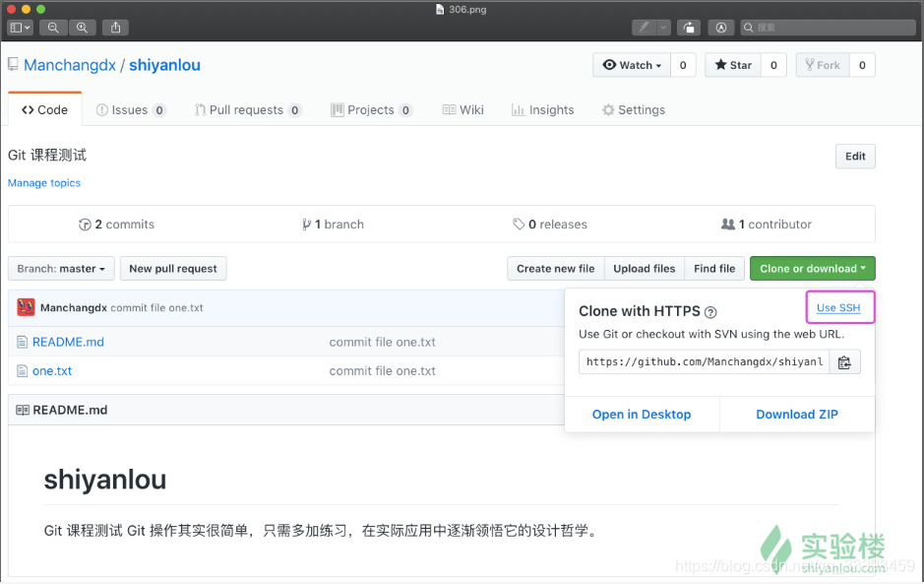View the 1 contributor page
The height and width of the screenshot is (584, 924).
767,225
